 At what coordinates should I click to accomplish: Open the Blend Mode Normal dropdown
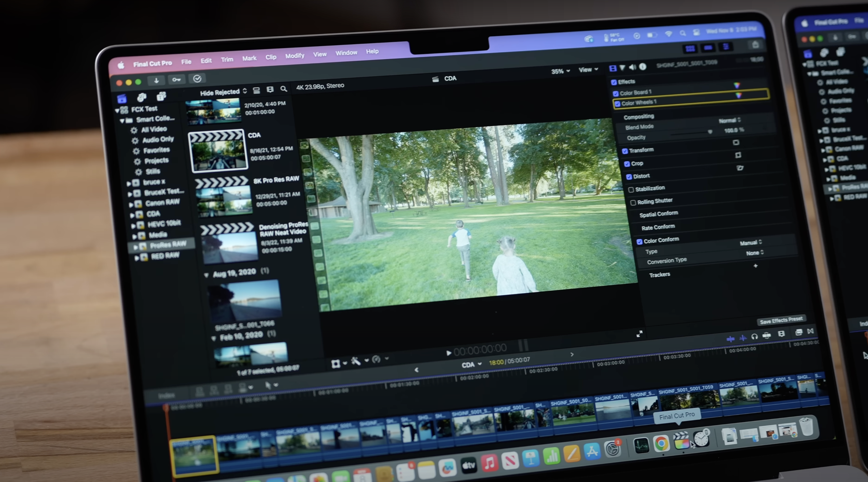pyautogui.click(x=730, y=120)
